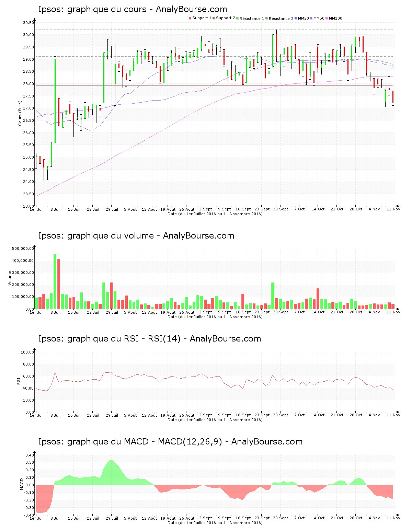Select the Support 2 legend label

226,18
